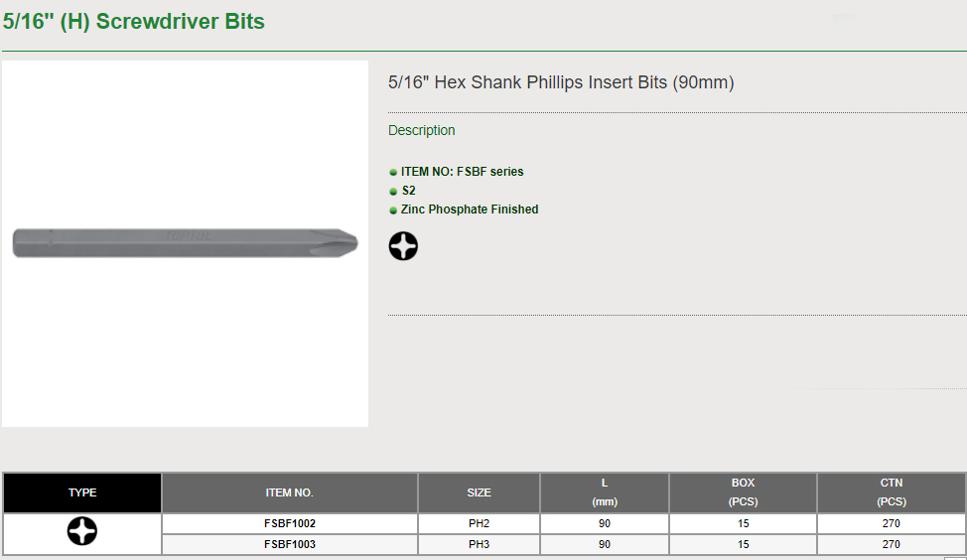The width and height of the screenshot is (967, 560).
Task: Select item number FSBF1003
Action: click(x=290, y=544)
